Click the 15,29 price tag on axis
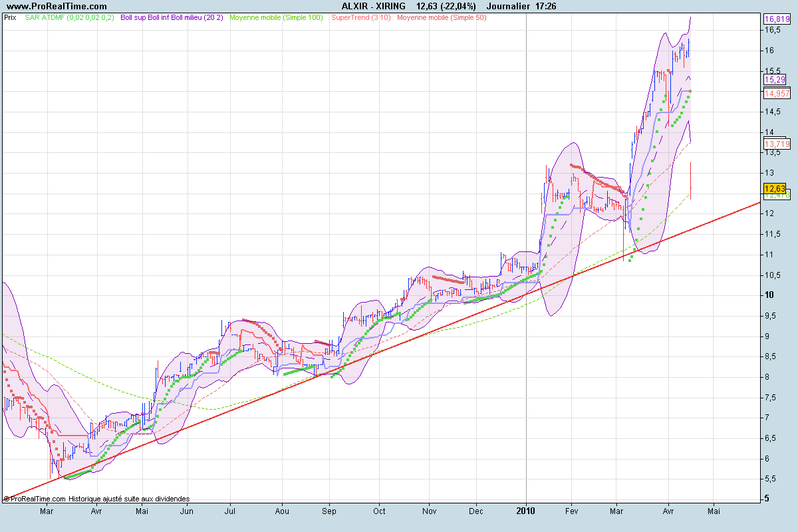 point(774,80)
